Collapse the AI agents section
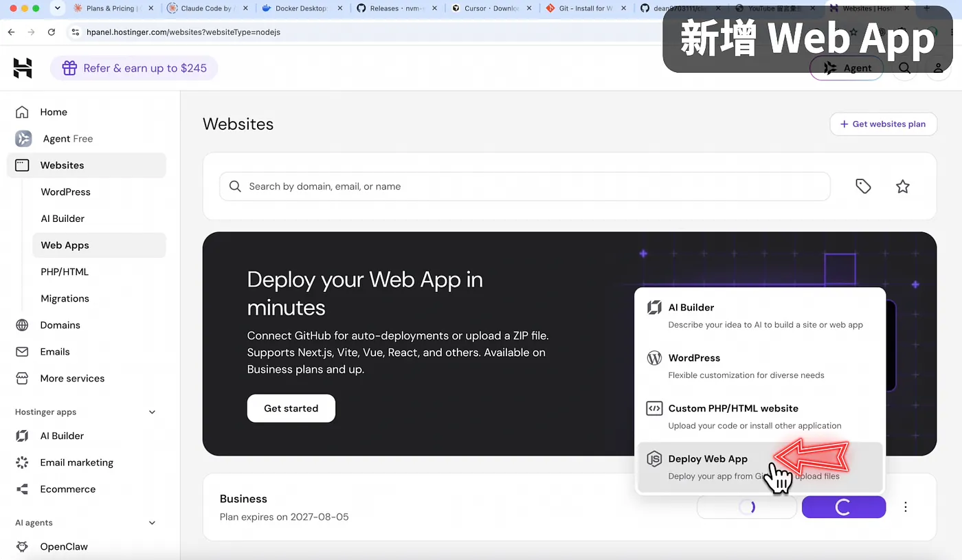The image size is (962, 560). [x=153, y=523]
